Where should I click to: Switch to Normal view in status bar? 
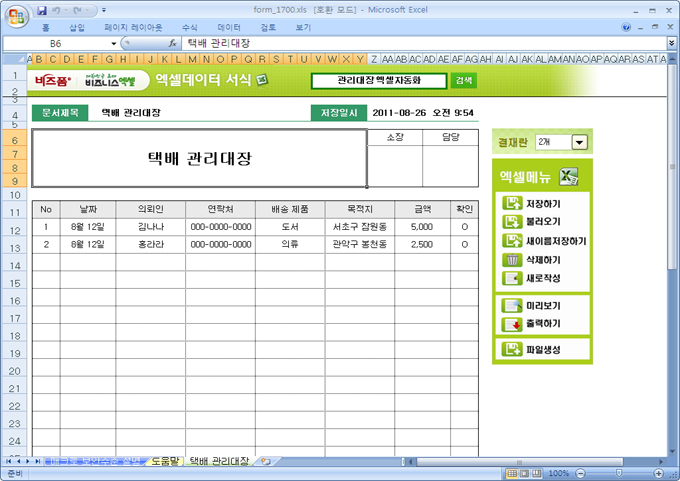(x=512, y=473)
